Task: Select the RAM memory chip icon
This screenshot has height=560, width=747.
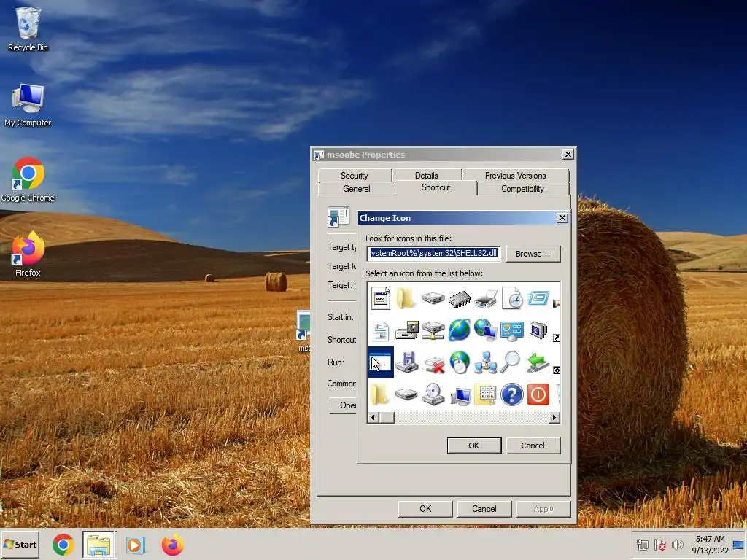Action: (x=460, y=300)
